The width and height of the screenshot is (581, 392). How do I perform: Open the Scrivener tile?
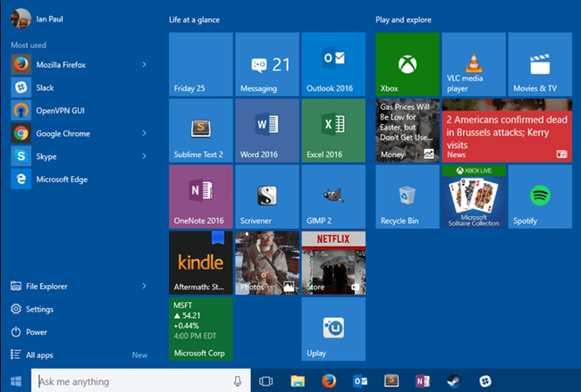click(267, 196)
